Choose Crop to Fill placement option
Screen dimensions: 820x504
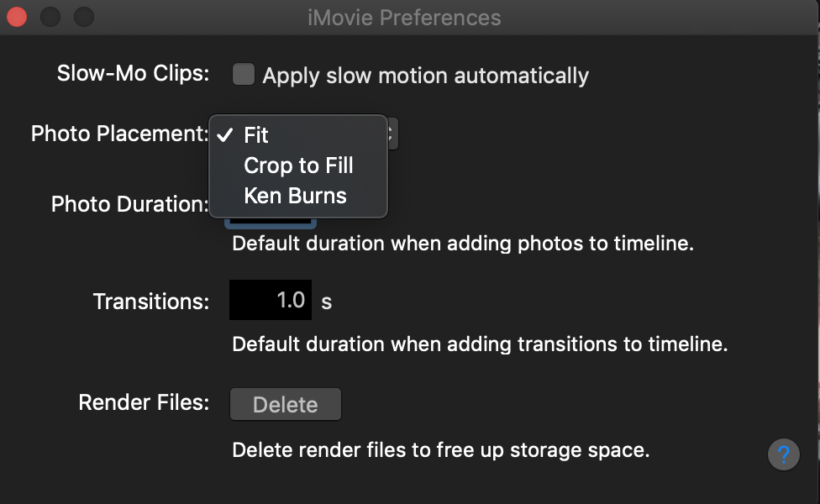[298, 165]
